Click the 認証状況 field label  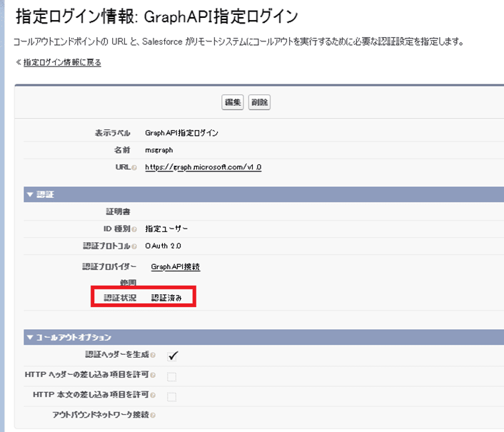coord(120,298)
